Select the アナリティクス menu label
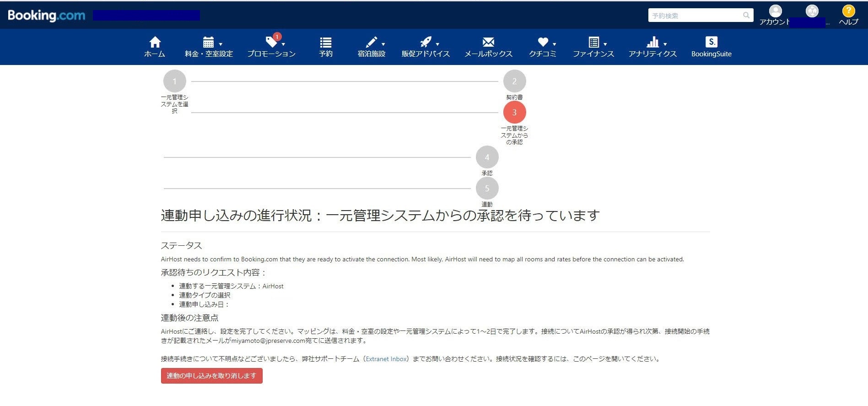 coord(652,54)
